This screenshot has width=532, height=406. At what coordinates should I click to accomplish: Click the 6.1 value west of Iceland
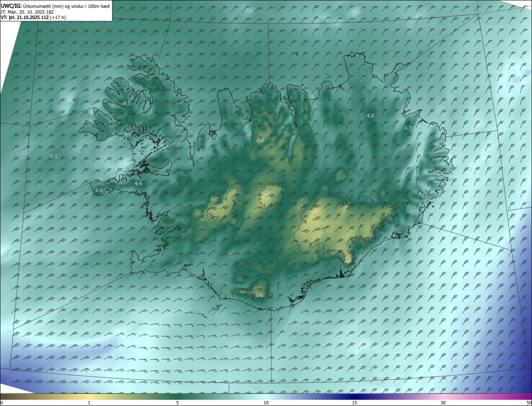[x=53, y=157]
